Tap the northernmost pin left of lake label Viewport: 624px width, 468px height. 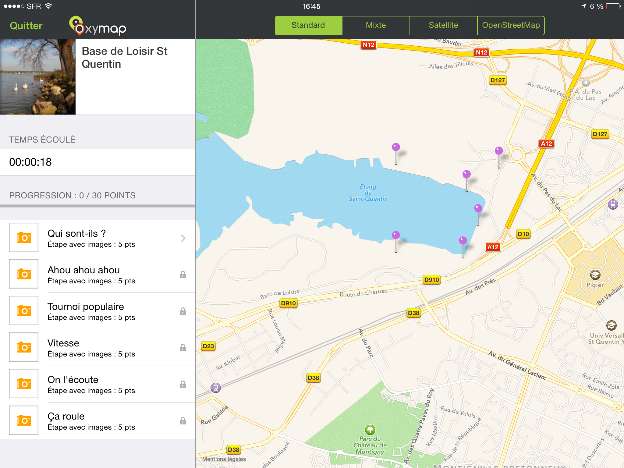(396, 149)
